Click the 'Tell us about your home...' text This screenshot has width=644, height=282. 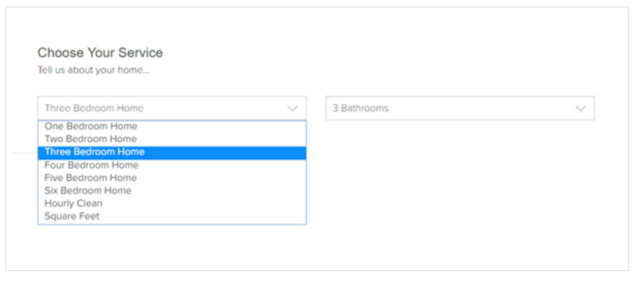[x=94, y=70]
